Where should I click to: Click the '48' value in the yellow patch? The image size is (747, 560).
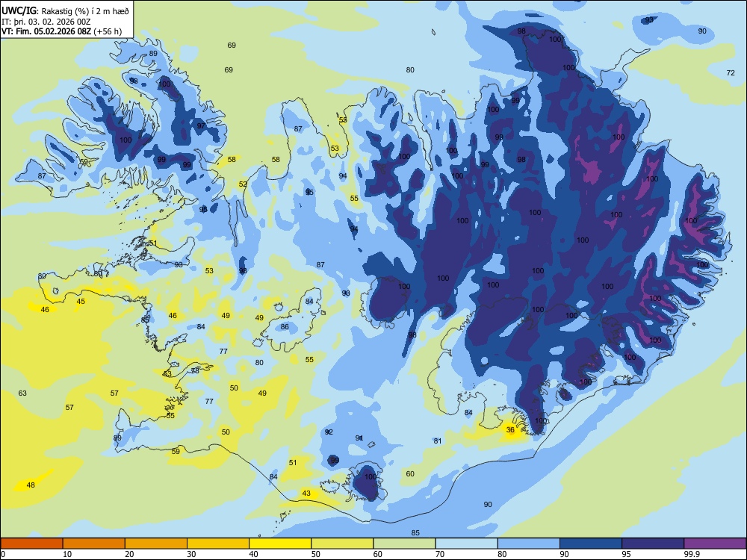pyautogui.click(x=31, y=485)
